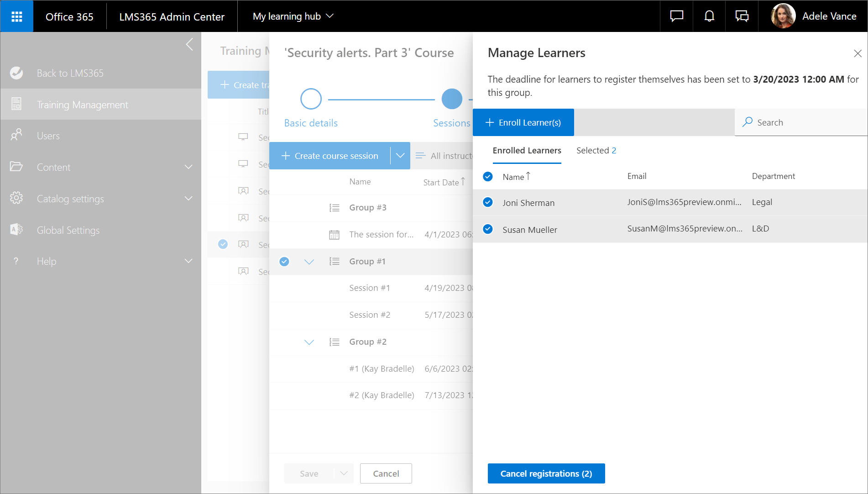Collapse the left navigation with arrow icon
868x494 pixels.
click(x=190, y=45)
